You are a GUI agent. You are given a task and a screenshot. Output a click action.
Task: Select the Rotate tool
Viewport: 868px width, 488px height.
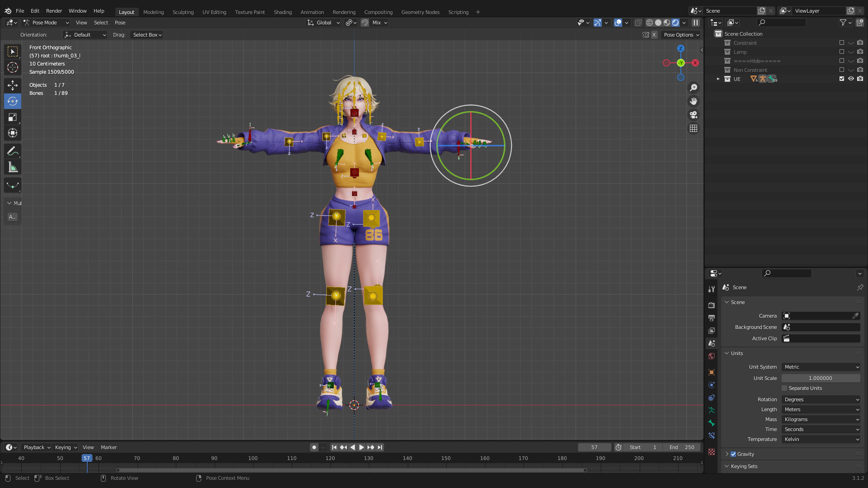[x=13, y=101]
